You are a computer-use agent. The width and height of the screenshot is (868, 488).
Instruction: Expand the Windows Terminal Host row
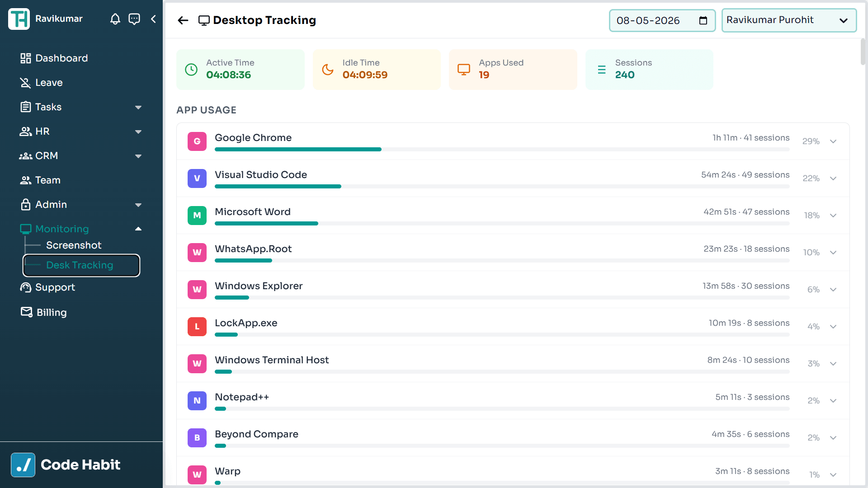(x=833, y=364)
